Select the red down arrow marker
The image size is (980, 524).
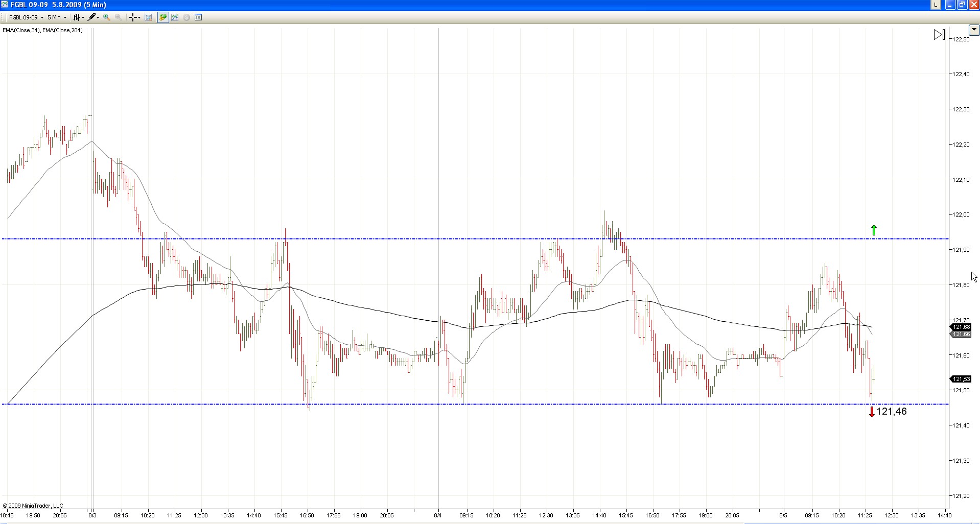click(872, 412)
